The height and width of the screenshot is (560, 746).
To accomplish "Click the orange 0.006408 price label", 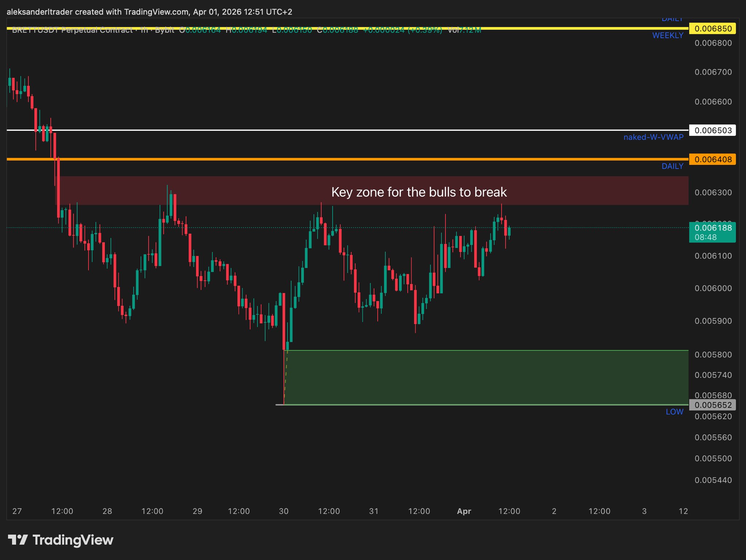I will [712, 159].
